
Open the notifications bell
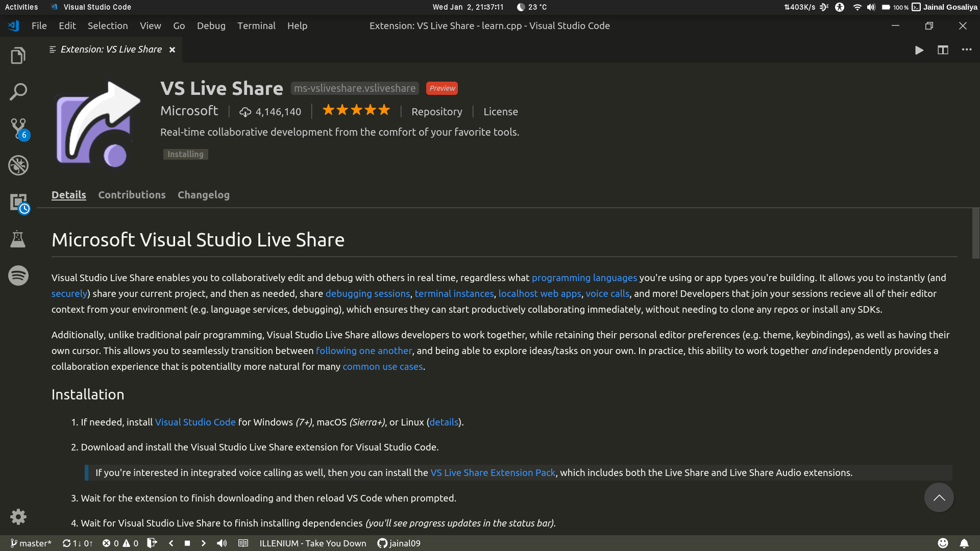click(964, 543)
